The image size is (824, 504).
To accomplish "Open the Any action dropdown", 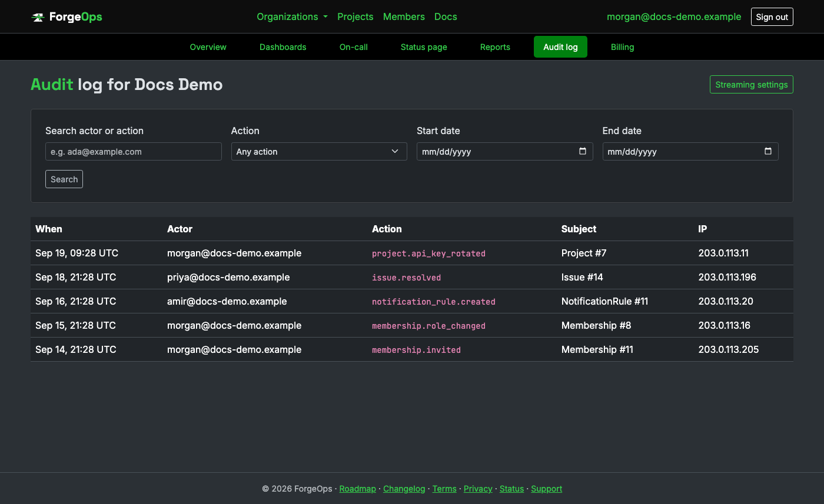I will 319,151.
